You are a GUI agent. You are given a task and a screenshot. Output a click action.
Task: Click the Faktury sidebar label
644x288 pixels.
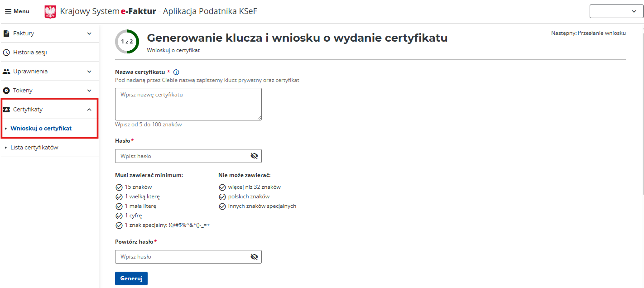tap(24, 34)
